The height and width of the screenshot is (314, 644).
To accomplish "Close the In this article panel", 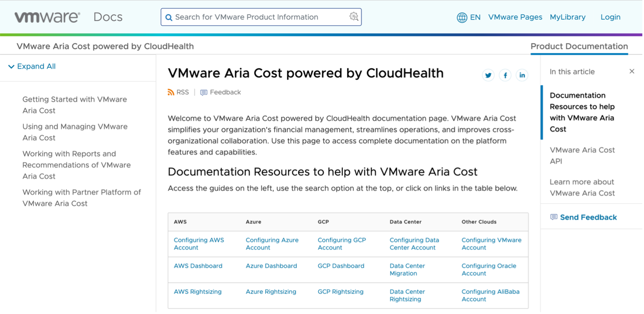I will (x=632, y=71).
